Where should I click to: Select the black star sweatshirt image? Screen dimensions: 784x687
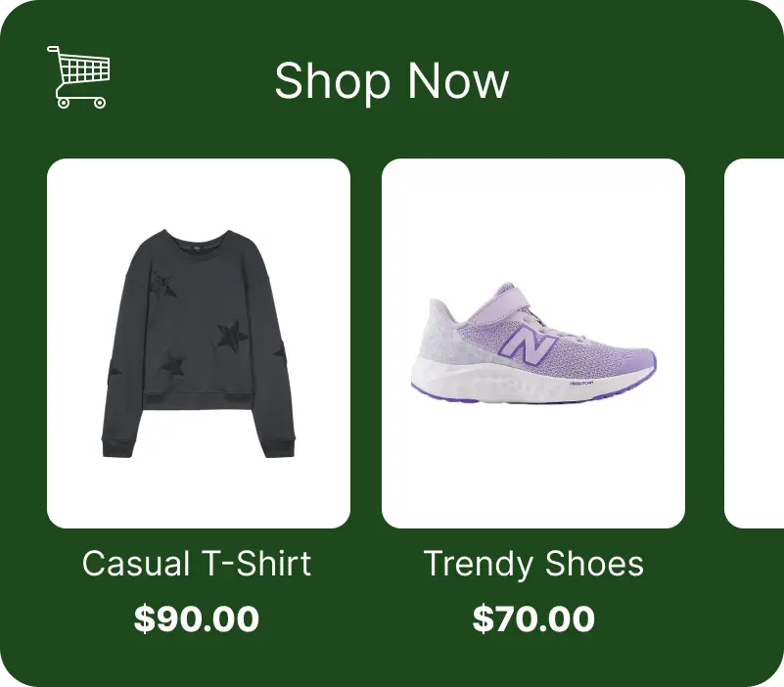click(199, 343)
